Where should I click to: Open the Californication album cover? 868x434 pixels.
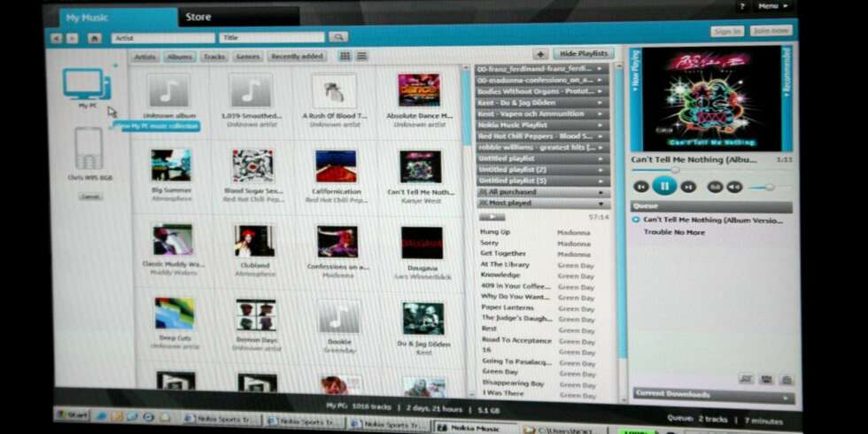pyautogui.click(x=336, y=167)
